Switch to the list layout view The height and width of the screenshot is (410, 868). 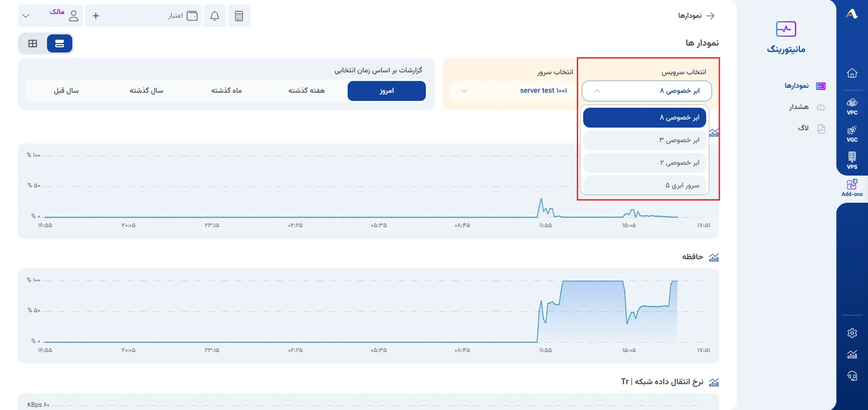(x=60, y=43)
